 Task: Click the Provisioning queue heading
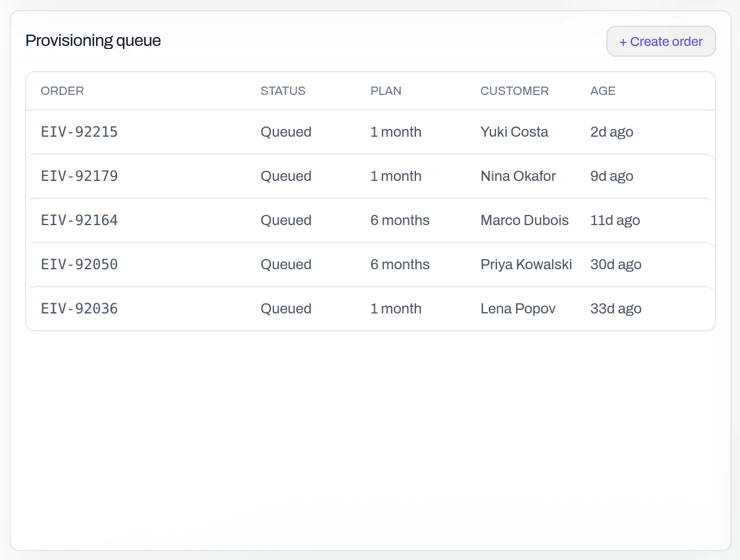[x=93, y=41]
